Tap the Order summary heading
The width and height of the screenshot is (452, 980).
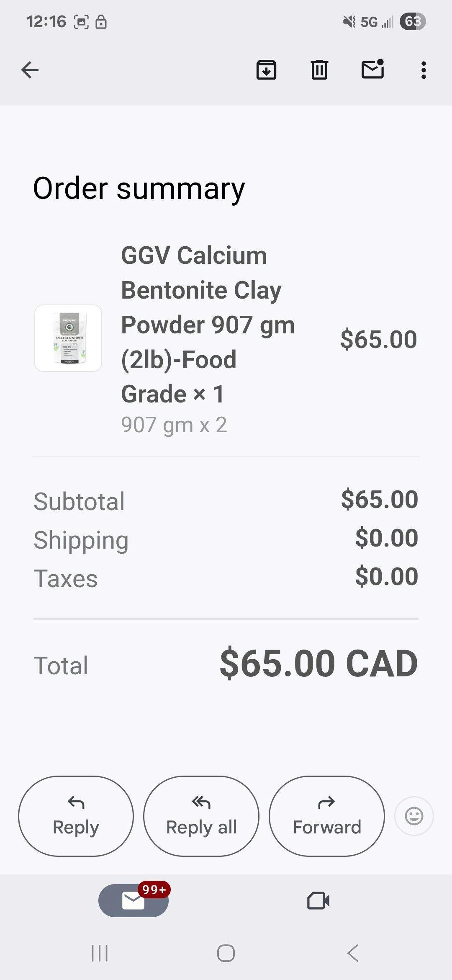(x=139, y=188)
